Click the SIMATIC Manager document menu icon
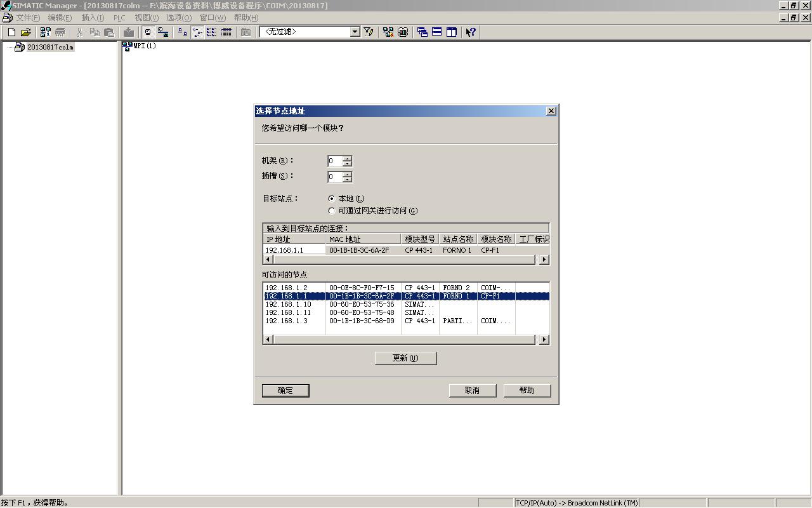Screen dimensions: 812x508 [7, 18]
